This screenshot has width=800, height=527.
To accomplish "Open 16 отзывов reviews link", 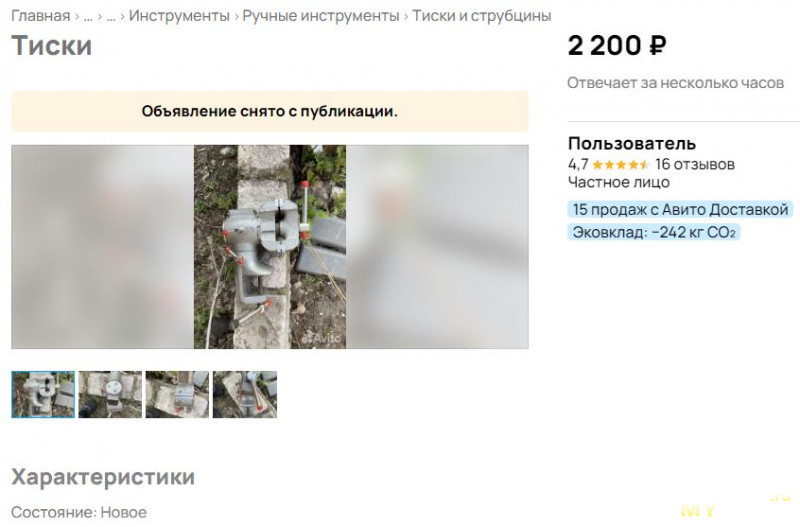I will pos(695,164).
